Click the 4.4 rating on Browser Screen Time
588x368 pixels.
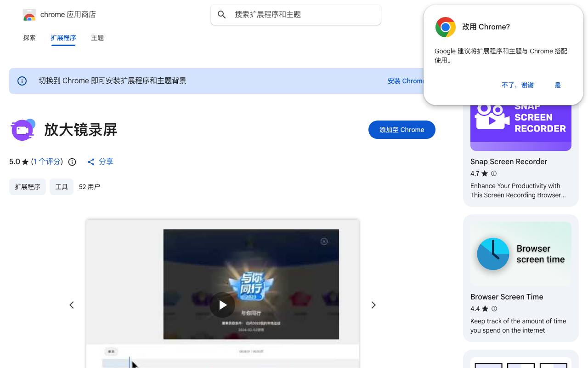click(x=475, y=309)
